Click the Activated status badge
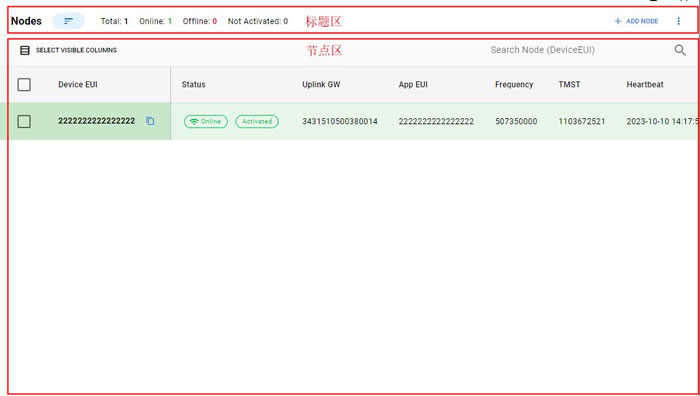The image size is (700, 396). pyautogui.click(x=257, y=121)
